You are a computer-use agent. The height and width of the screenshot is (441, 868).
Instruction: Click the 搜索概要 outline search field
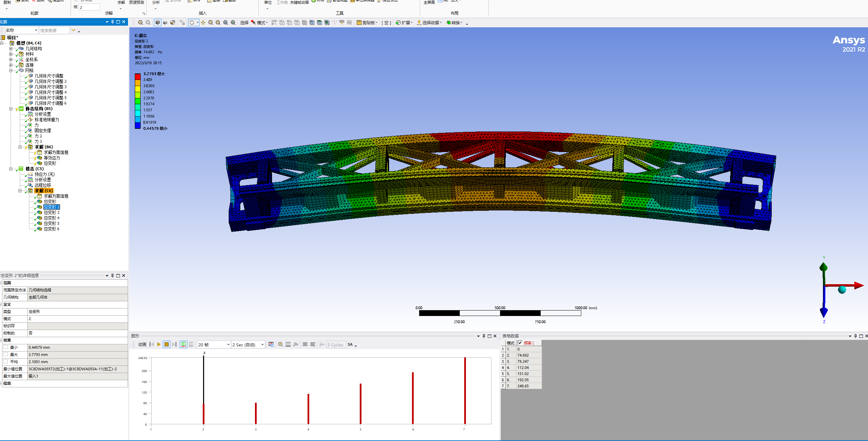(x=54, y=30)
